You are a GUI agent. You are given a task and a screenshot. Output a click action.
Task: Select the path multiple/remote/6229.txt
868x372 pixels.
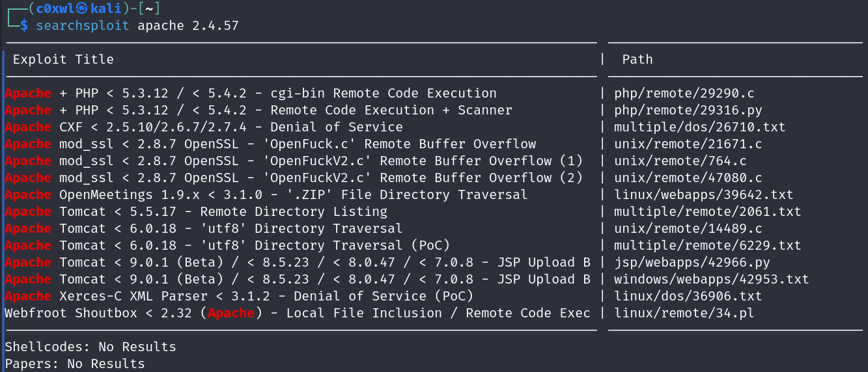[707, 246]
